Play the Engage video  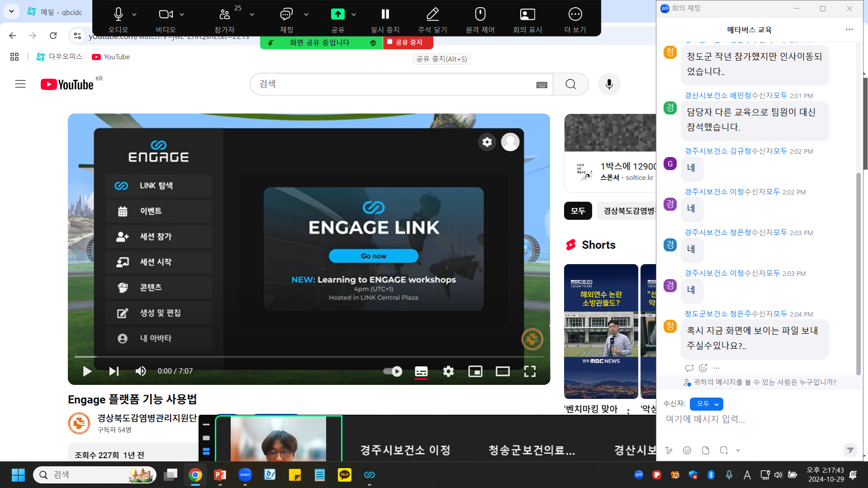87,371
